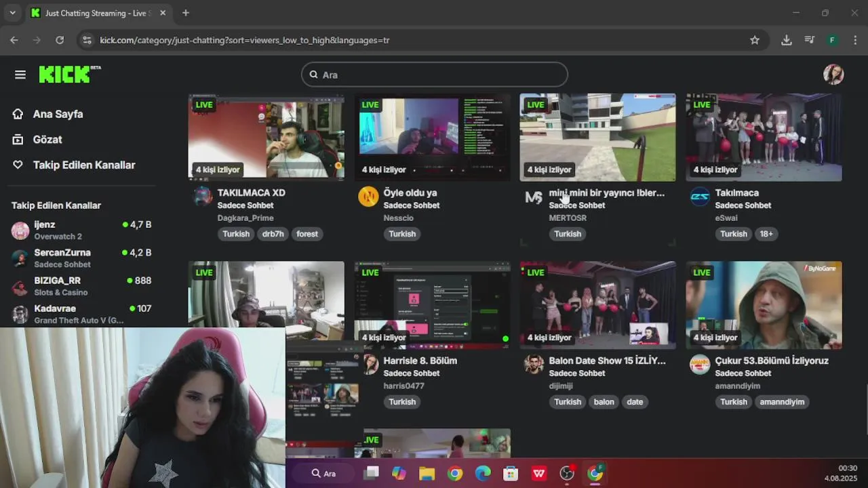Click the 18+ tag on eSwai
The width and height of the screenshot is (868, 488).
pyautogui.click(x=766, y=234)
